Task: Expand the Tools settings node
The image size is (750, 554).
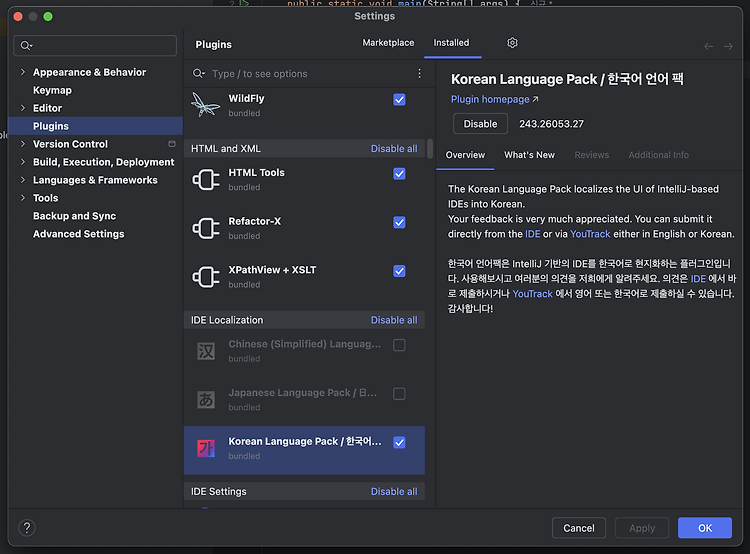Action: (x=22, y=198)
